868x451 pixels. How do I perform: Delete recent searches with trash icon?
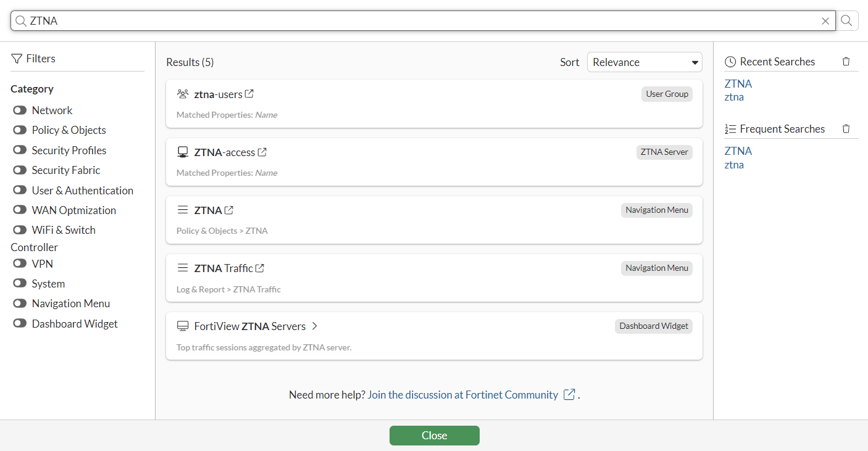point(846,62)
